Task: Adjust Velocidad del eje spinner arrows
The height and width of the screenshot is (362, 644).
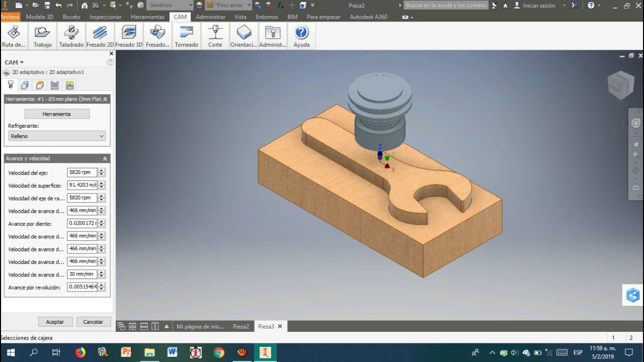Action: click(102, 172)
